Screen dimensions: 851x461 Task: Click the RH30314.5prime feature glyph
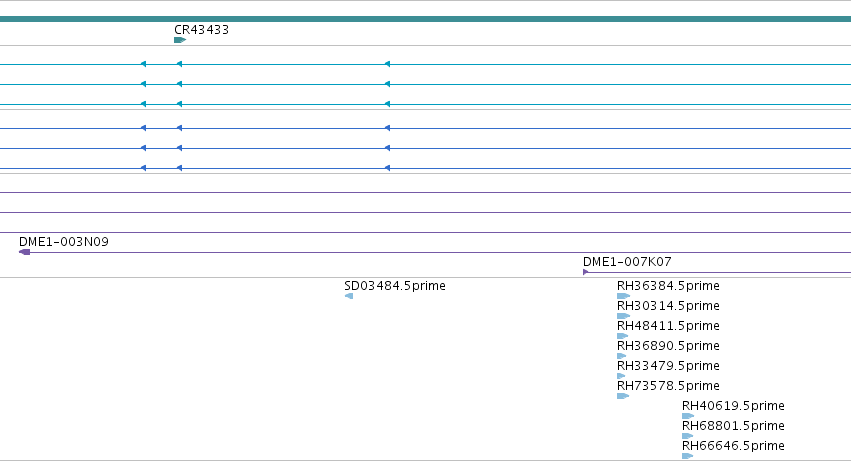(x=624, y=316)
